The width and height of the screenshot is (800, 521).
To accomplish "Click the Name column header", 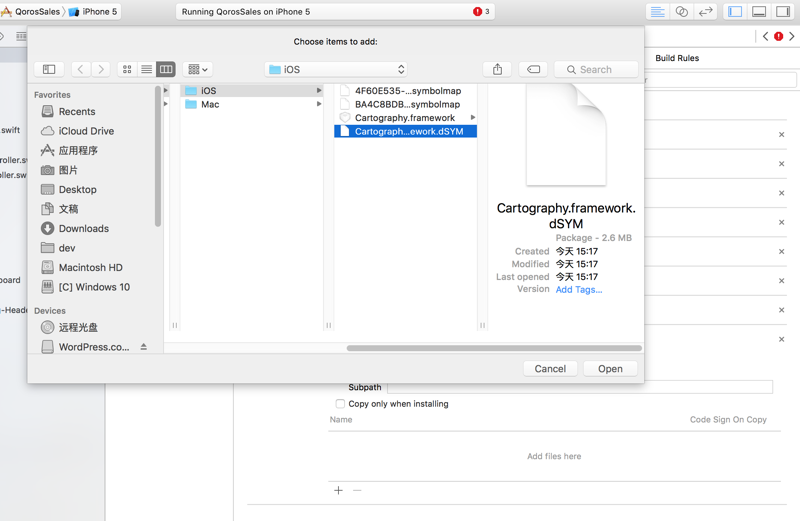I will click(x=341, y=420).
